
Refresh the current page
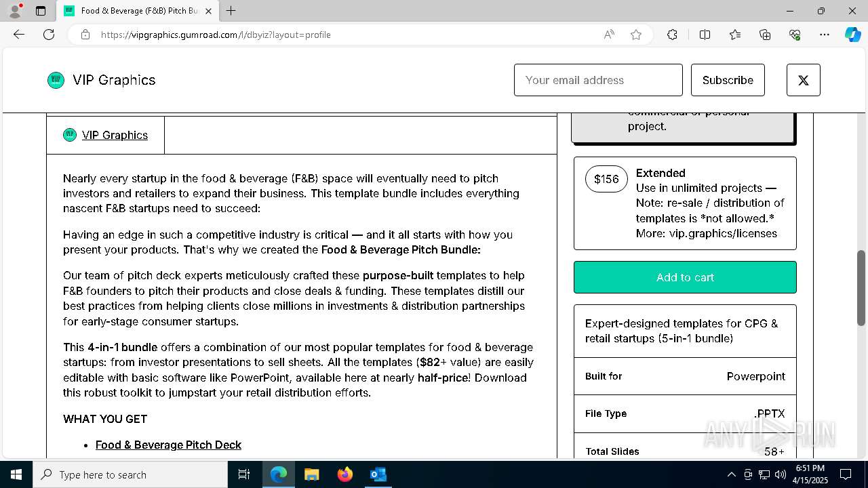coord(49,35)
